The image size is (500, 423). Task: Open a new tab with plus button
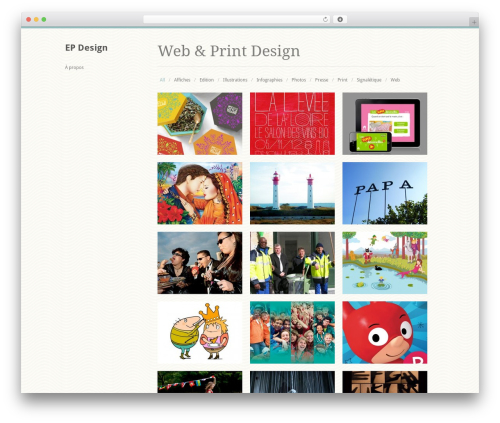point(474,22)
